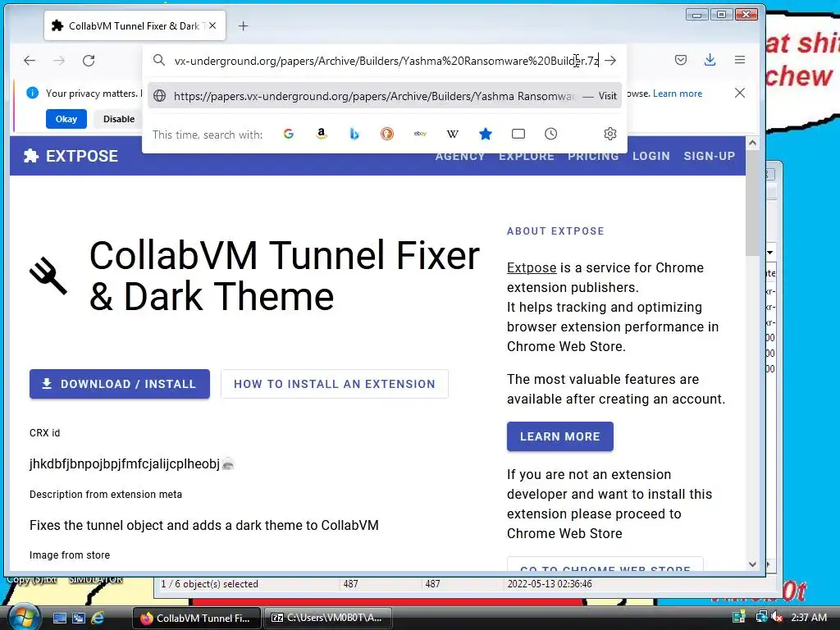Search open tabs with the tab icon

coord(518,134)
